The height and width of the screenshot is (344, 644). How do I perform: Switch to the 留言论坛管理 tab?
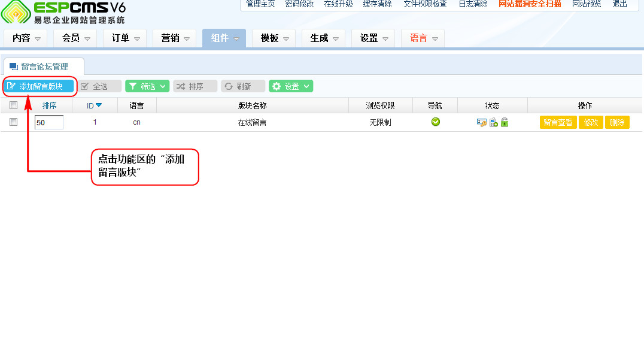coord(44,67)
